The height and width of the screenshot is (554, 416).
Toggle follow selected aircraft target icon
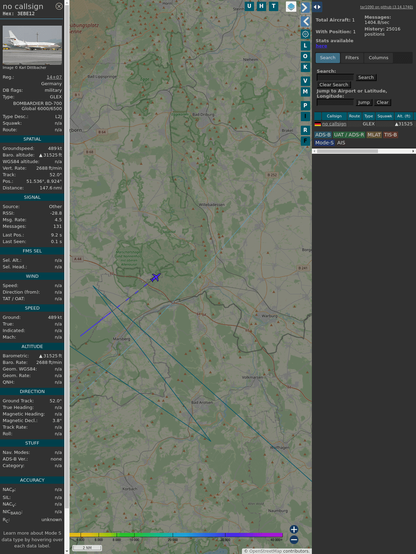coord(305,34)
